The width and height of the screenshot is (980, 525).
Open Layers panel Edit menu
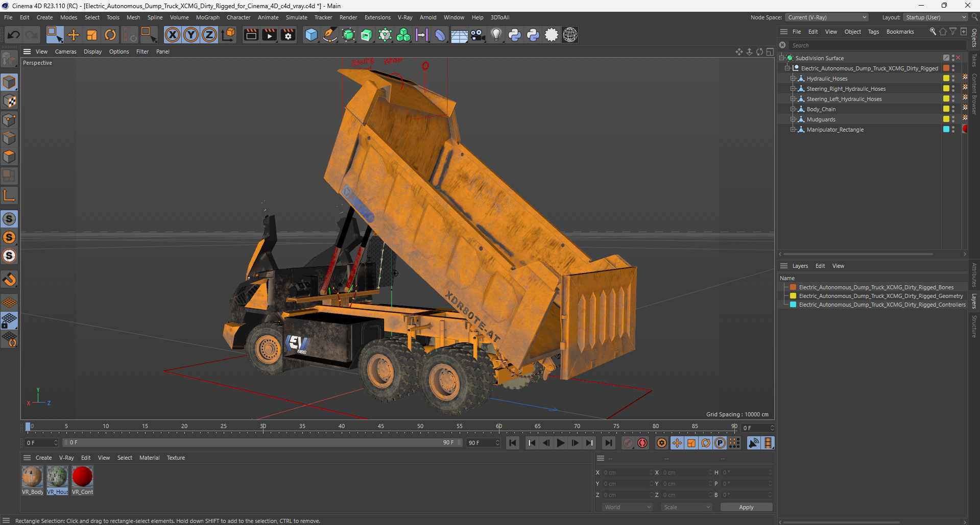820,266
